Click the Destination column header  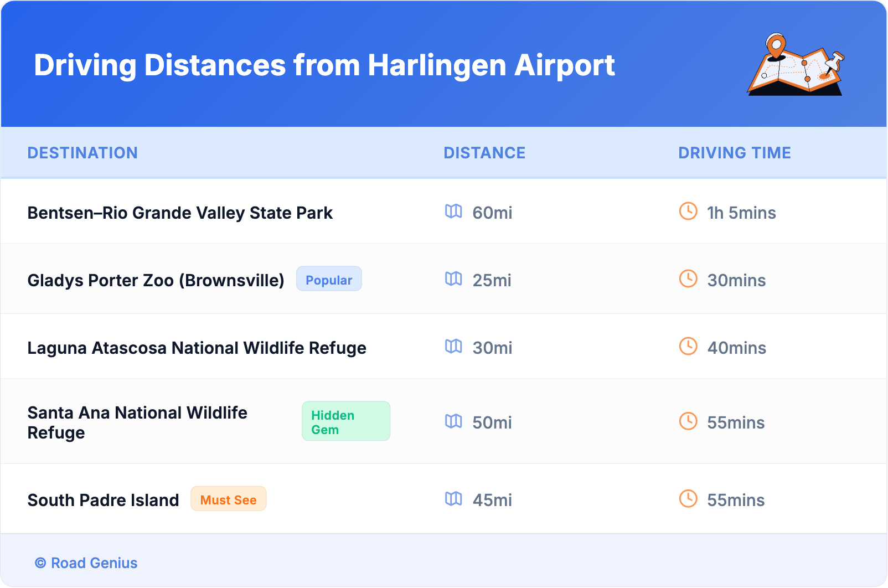coord(82,153)
